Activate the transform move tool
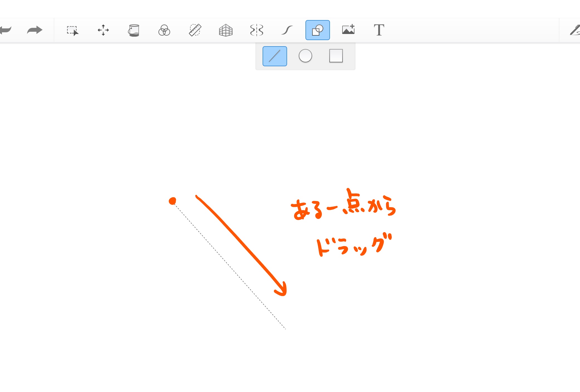The height and width of the screenshot is (392, 580). click(103, 30)
